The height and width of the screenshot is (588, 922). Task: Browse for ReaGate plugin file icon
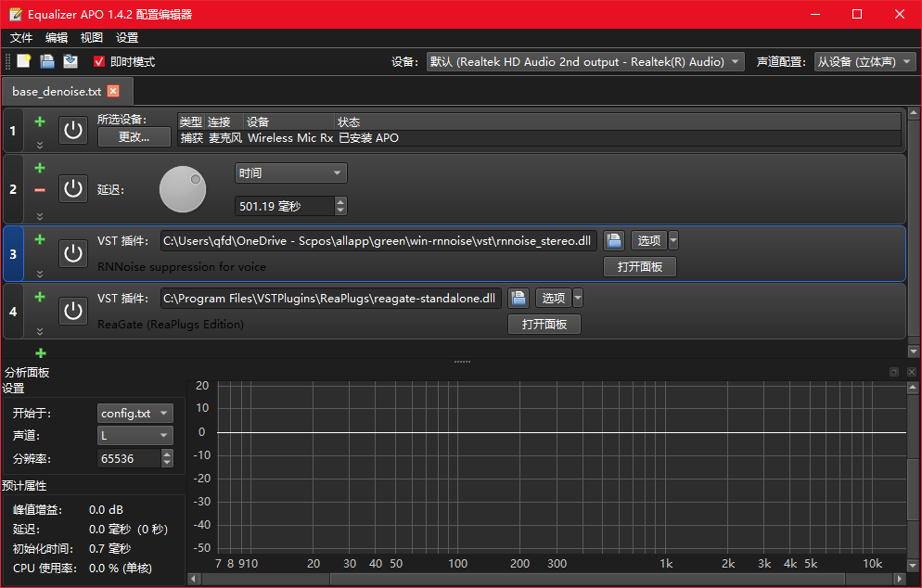(x=519, y=298)
